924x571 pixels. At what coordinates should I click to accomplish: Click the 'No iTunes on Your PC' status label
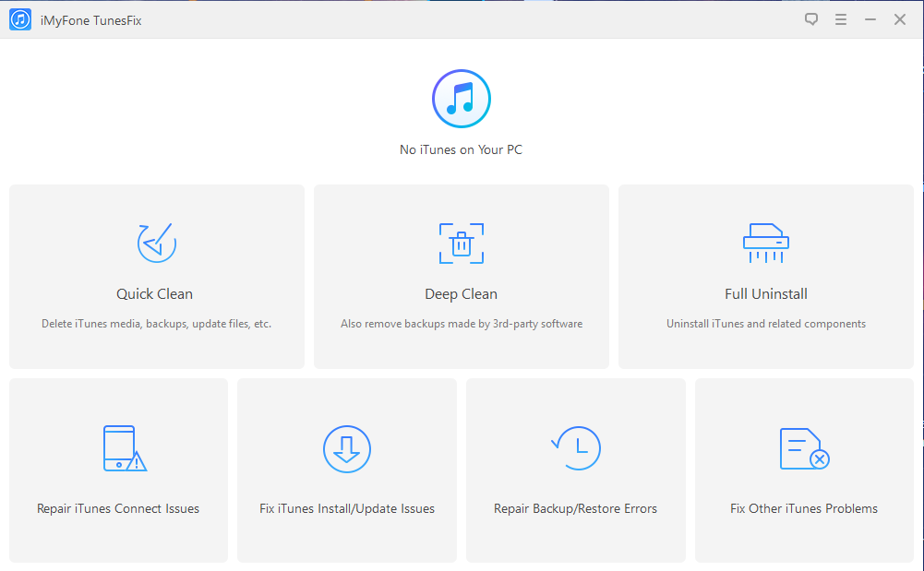461,149
